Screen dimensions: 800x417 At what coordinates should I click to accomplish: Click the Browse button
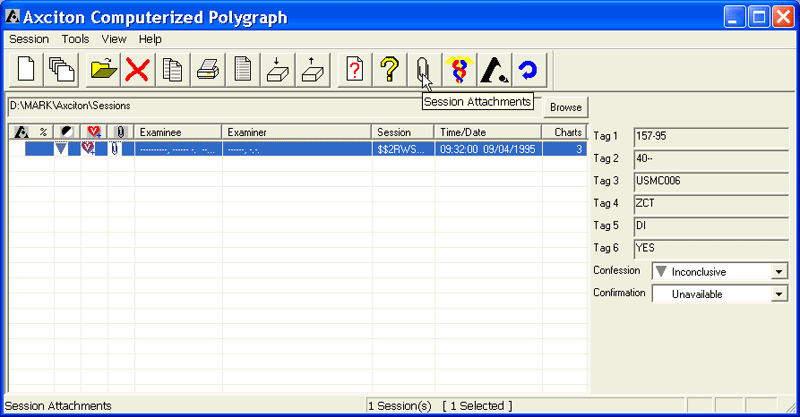[565, 107]
